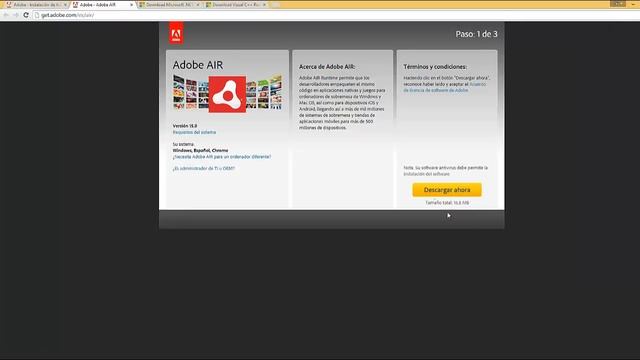Click the 'Versión 15.0' text
The width and height of the screenshot is (640, 360).
coord(185,126)
